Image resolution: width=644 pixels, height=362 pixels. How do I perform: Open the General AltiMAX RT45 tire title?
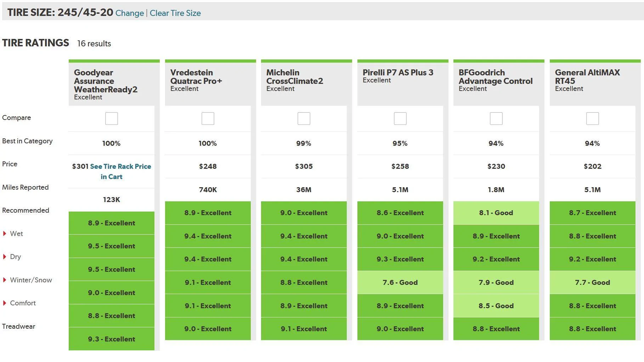coord(587,77)
